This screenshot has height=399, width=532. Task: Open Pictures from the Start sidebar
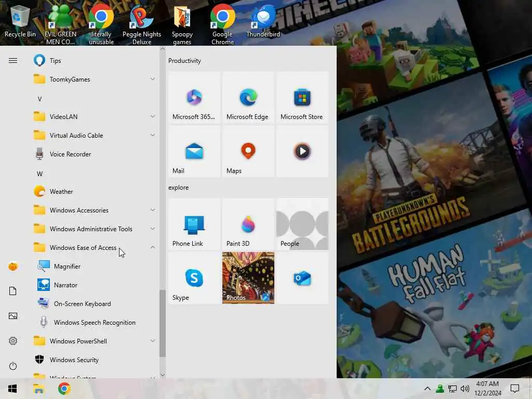pos(13,316)
